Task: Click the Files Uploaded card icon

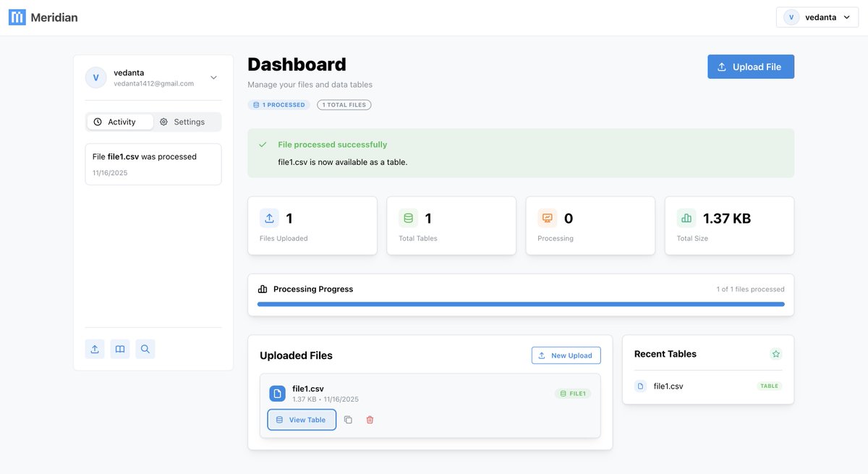Action: (x=269, y=218)
